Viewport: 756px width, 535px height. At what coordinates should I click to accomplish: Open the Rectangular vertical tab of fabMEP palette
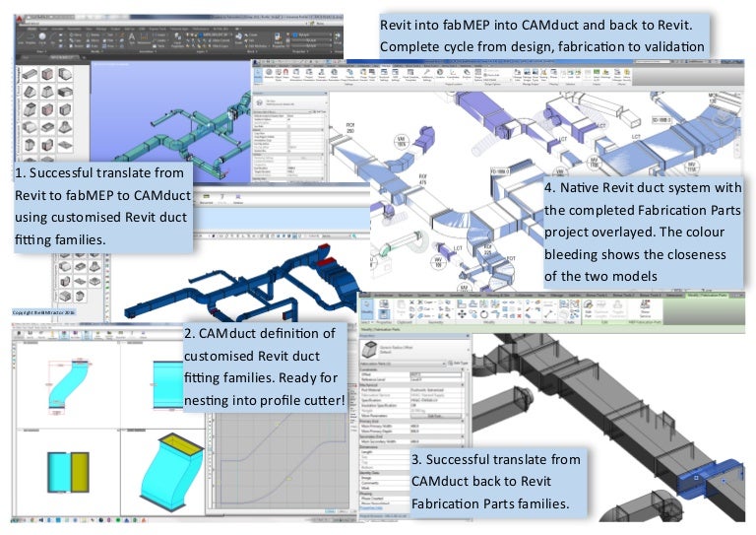(x=19, y=75)
